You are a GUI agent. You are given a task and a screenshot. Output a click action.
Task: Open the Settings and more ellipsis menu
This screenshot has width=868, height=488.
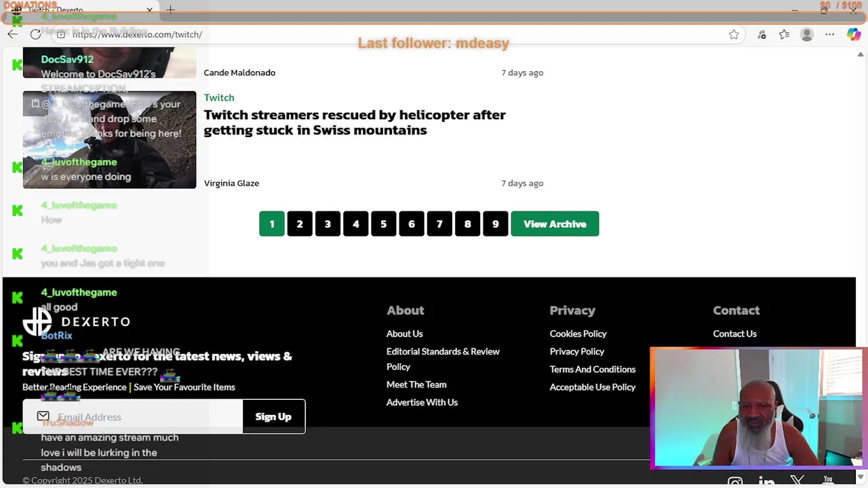[x=830, y=35]
